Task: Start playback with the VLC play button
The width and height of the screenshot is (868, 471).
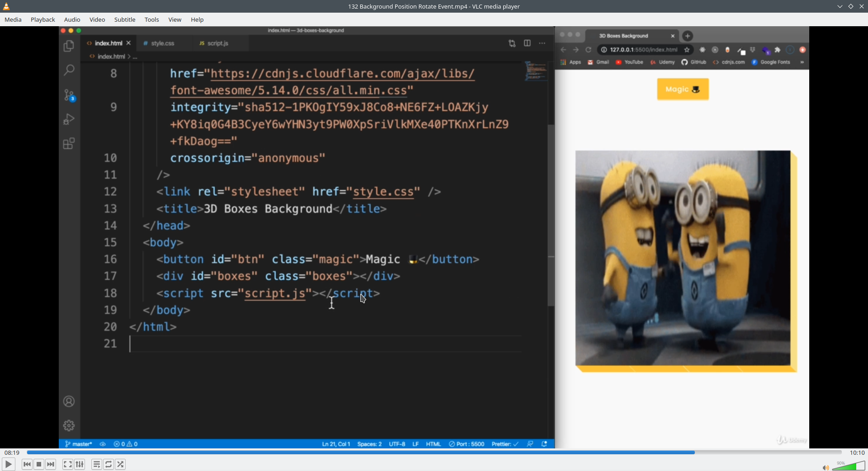Action: (8, 464)
